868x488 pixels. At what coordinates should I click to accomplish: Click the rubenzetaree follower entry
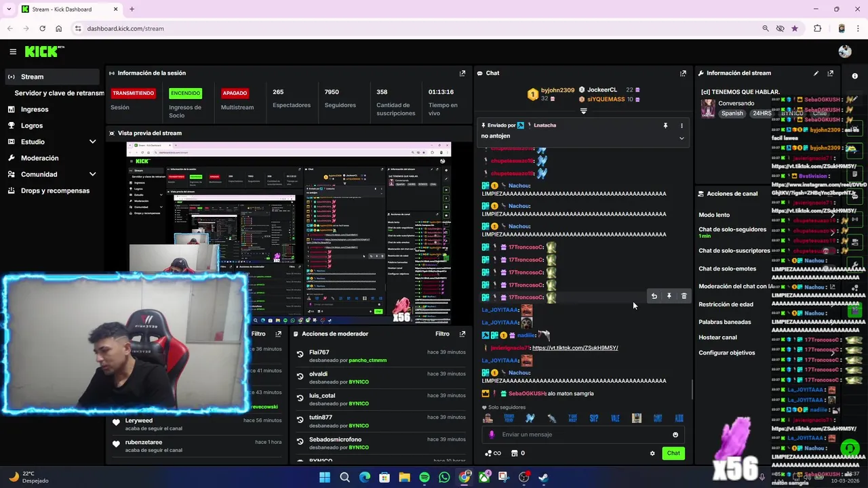coord(197,446)
